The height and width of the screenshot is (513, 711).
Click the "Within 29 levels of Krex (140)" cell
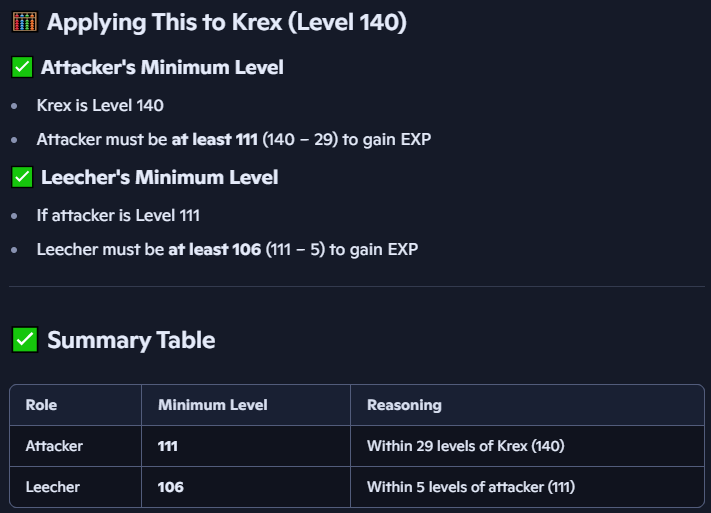[472, 446]
